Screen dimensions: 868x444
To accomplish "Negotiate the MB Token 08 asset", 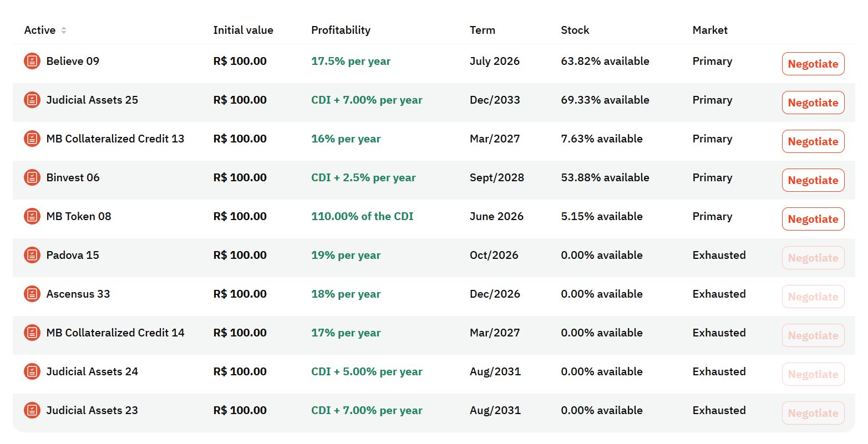I will click(813, 218).
